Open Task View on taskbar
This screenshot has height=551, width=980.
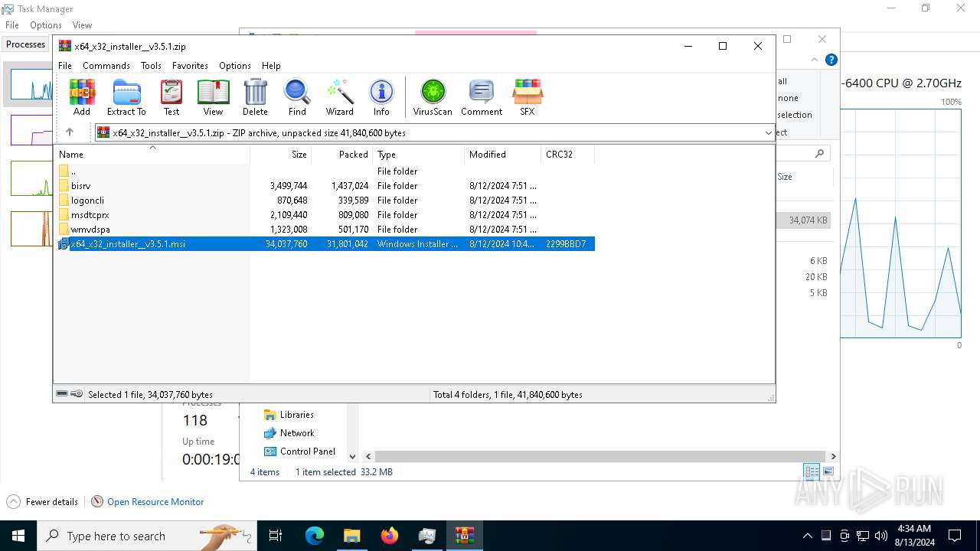coord(276,536)
